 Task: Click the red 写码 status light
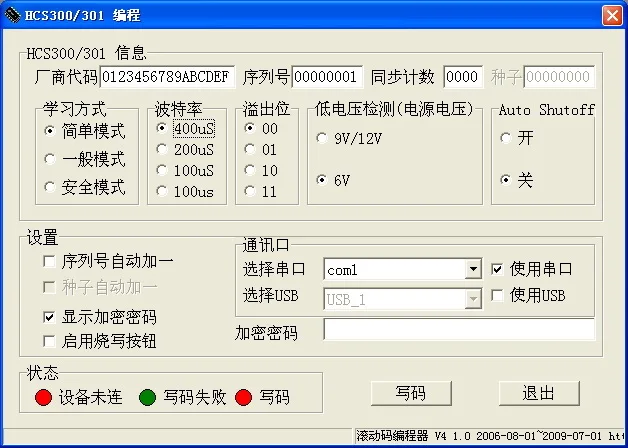(244, 397)
